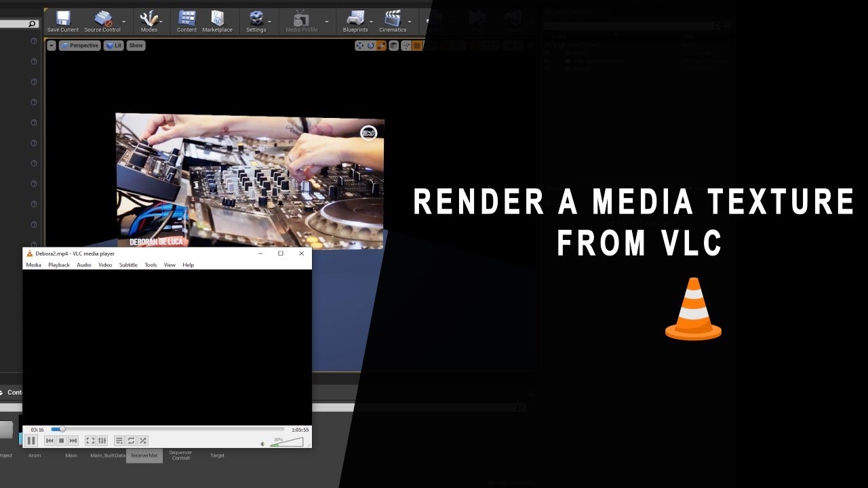The image size is (868, 488).
Task: Expand Source Control dropdown arrow
Action: point(123,22)
